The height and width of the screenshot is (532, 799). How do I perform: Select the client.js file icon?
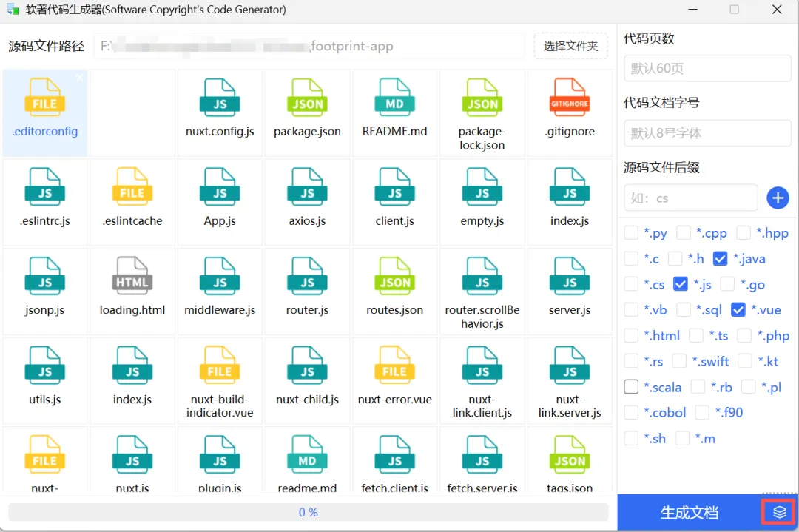(395, 187)
